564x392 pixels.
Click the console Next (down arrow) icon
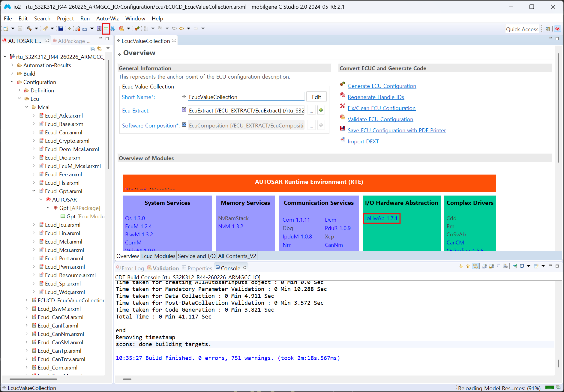tap(461, 266)
